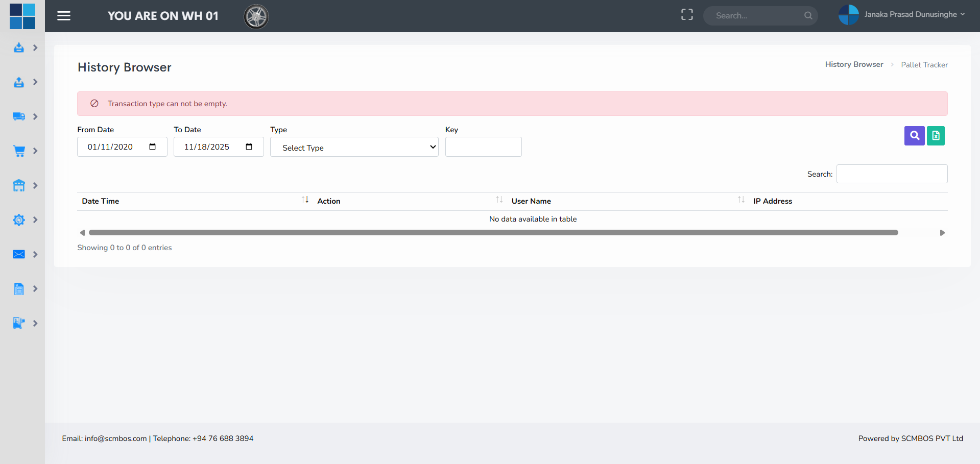Click the Key input field
The height and width of the screenshot is (464, 980).
tap(483, 147)
